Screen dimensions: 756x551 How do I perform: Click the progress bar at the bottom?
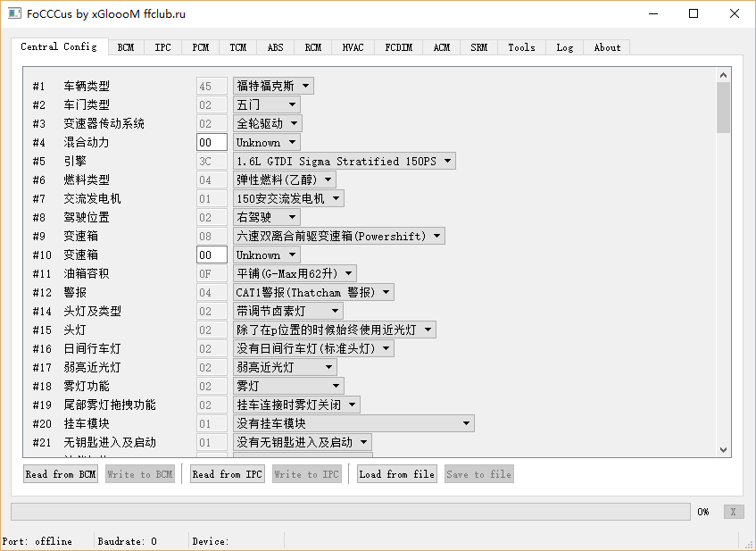pos(350,512)
